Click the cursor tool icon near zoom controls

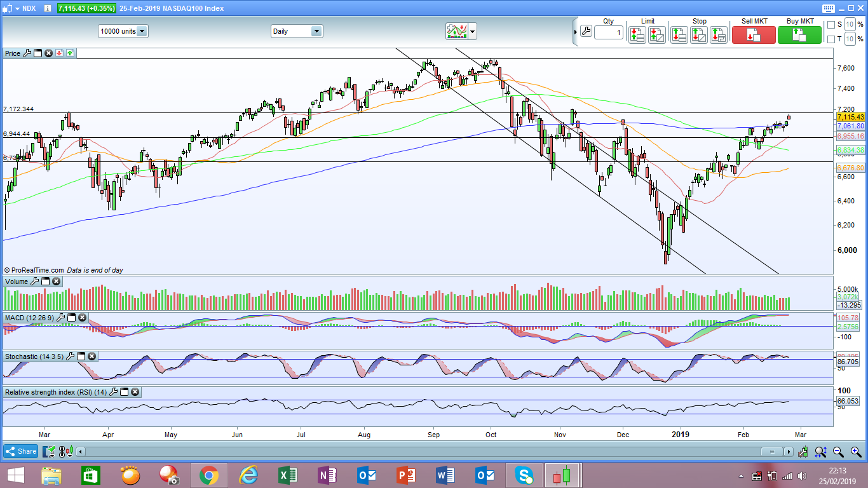803,452
